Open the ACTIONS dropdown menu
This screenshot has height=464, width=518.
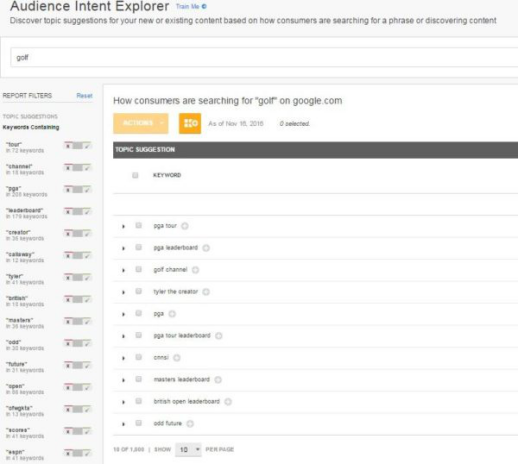(141, 123)
